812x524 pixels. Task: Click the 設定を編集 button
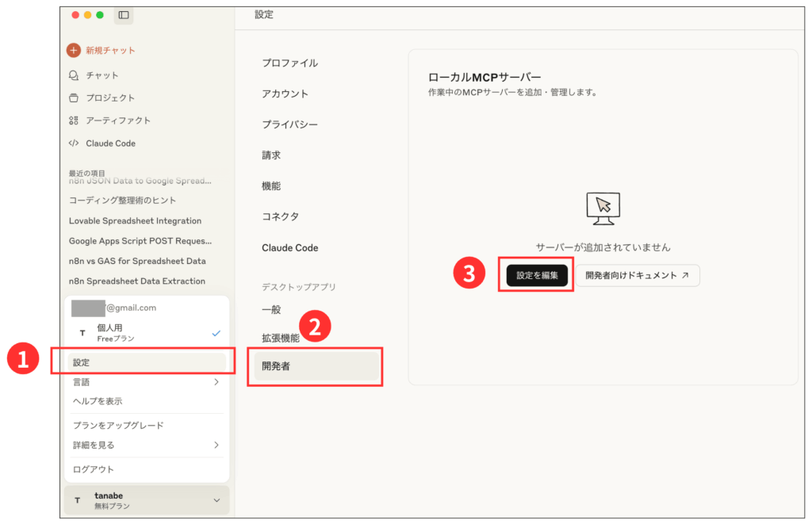click(536, 275)
